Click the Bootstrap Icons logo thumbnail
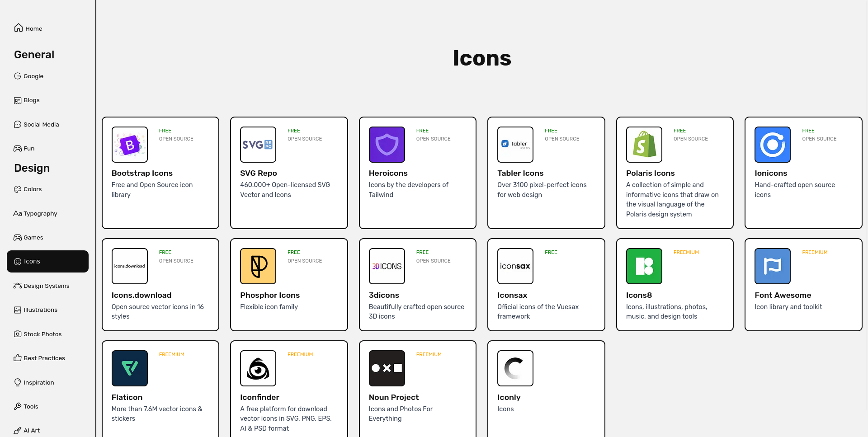 (x=129, y=145)
